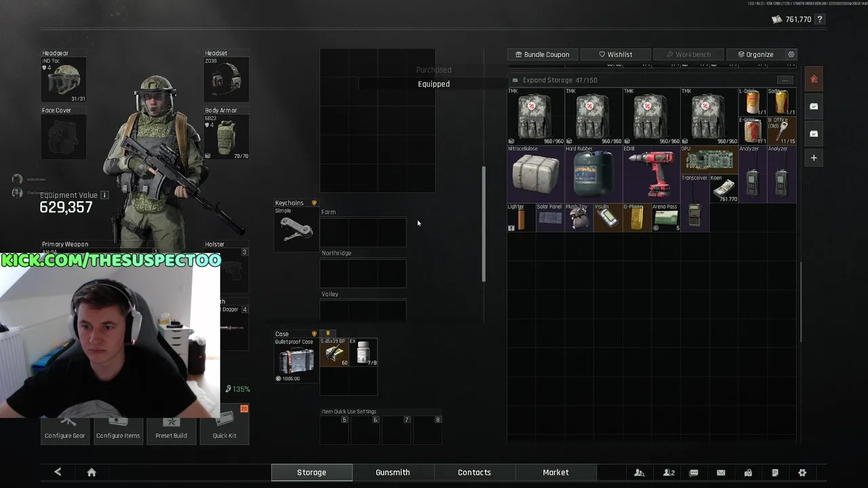Select the G-Phone item
The image size is (868, 488).
coord(637,217)
